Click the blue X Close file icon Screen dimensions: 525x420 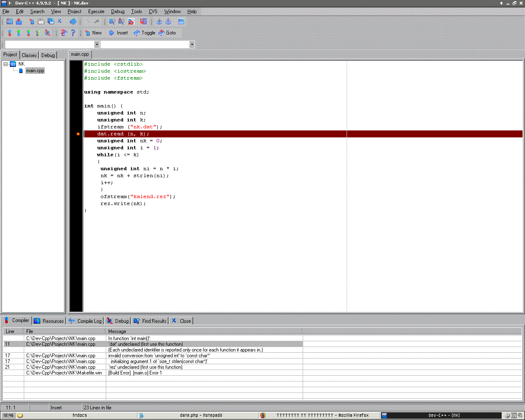coord(59,21)
